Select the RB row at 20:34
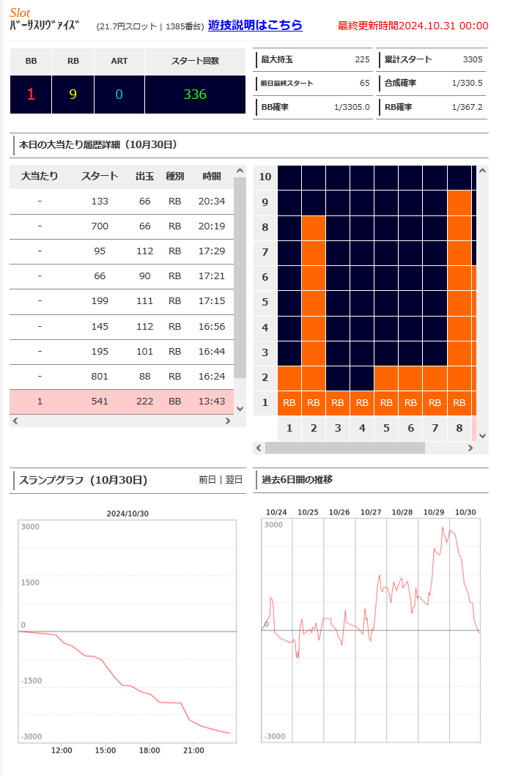 click(122, 202)
